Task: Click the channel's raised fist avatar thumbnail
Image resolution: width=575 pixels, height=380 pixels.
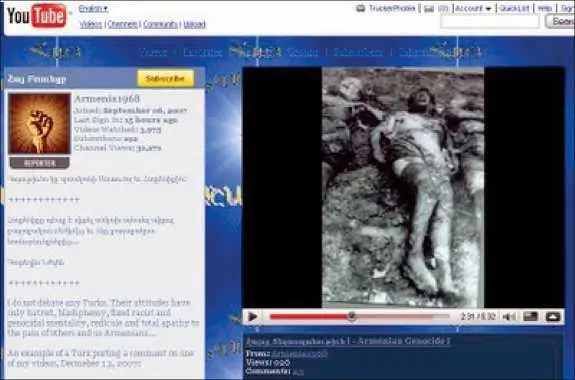Action: click(39, 123)
